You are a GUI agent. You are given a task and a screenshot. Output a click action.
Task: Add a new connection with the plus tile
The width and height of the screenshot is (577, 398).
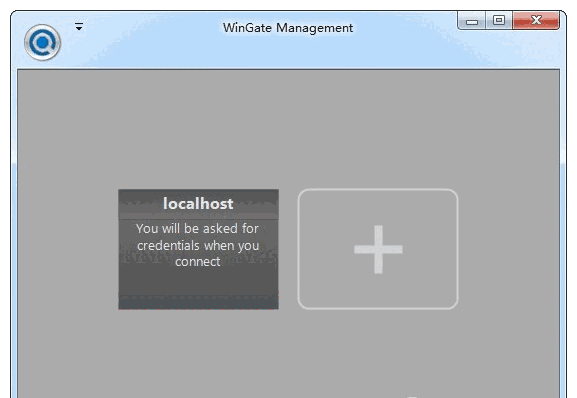(378, 249)
